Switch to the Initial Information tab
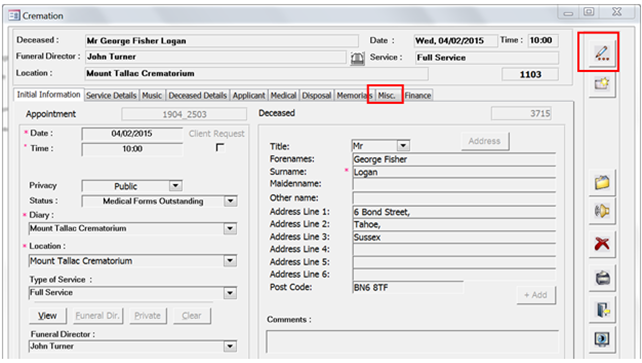The height and width of the screenshot is (363, 642). (48, 95)
